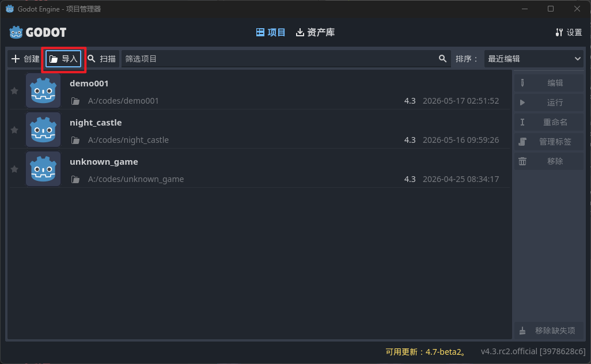Click the search magnifier icon in filter field

[x=442, y=59]
